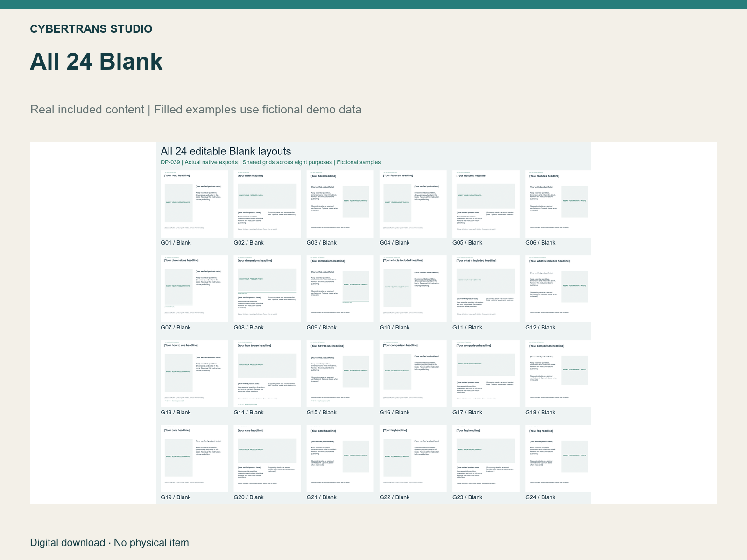Click the 'G19 / Blank' caption label
Screen dimensions: 747x560
(176, 497)
